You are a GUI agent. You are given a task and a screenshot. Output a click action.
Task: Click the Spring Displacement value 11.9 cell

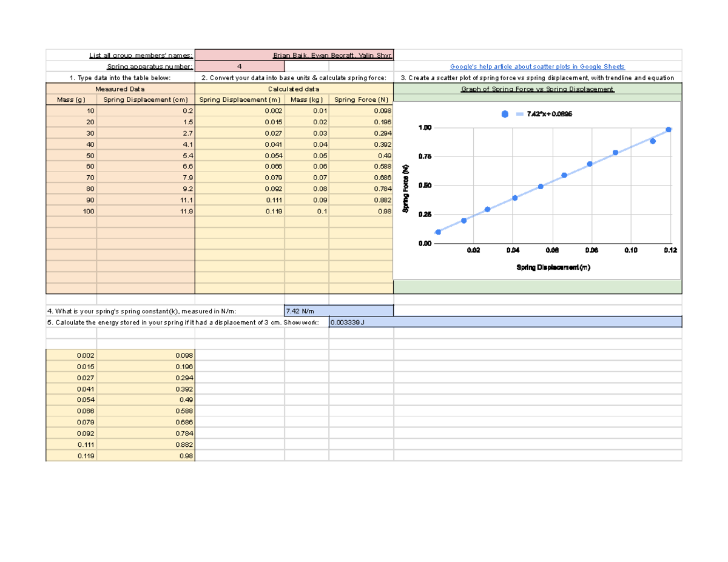point(146,211)
